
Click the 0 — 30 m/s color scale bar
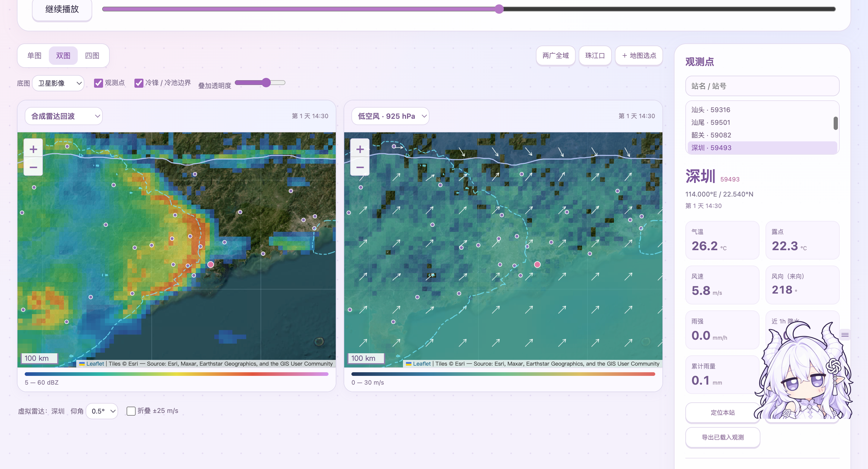503,374
